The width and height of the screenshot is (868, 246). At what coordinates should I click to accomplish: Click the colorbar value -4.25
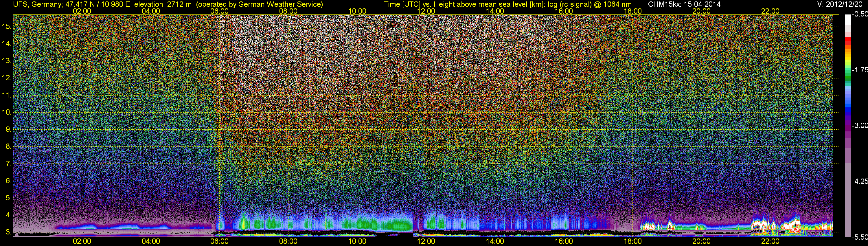pos(860,181)
